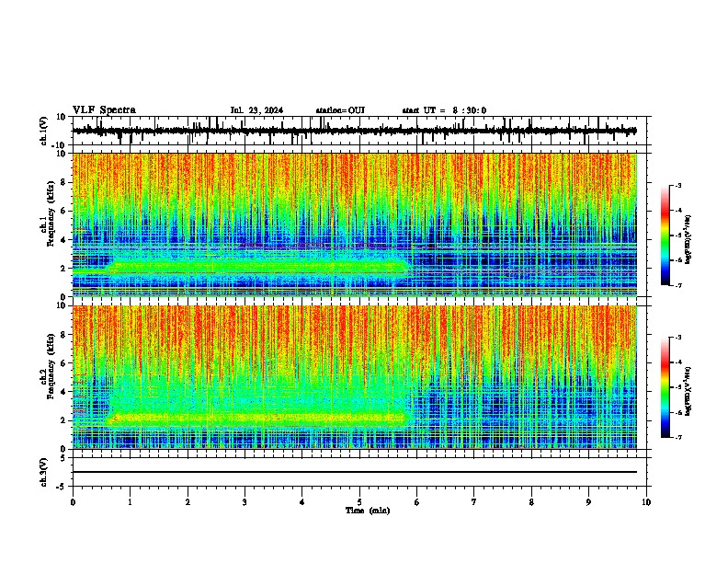Click the 2 kHz emission band in ch.1 spectrogram
Viewport: 728px width, 563px height.
257,268
